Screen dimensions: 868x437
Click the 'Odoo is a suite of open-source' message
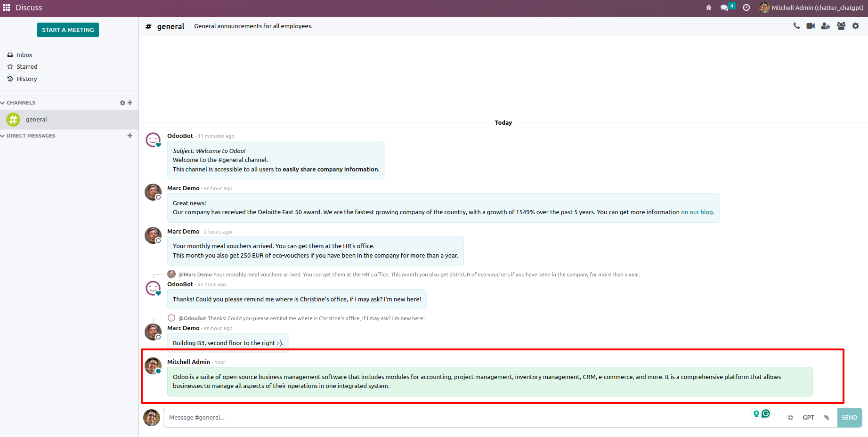click(490, 381)
